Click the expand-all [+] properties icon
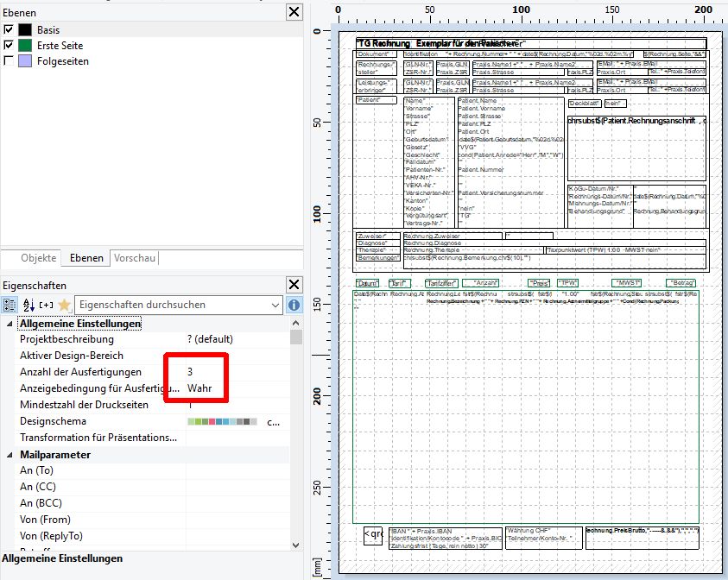This screenshot has height=580, width=728. (46, 305)
